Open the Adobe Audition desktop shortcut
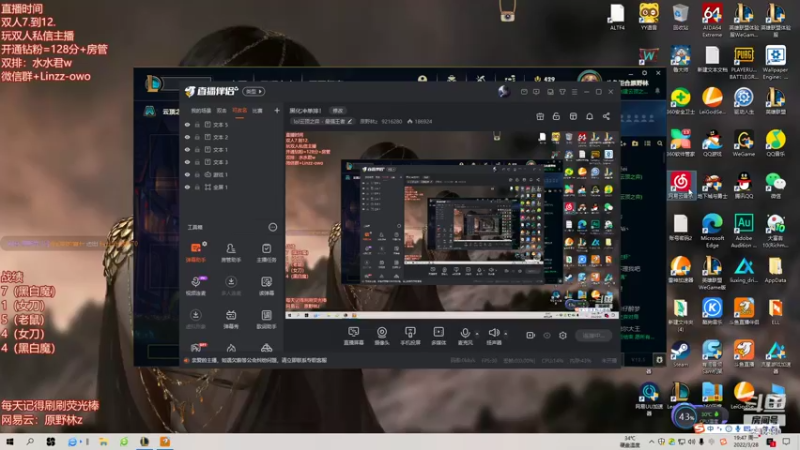 tap(743, 231)
